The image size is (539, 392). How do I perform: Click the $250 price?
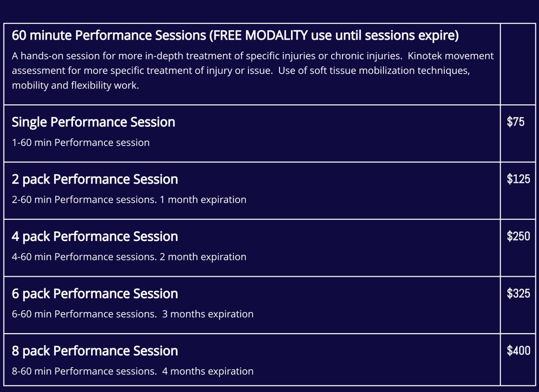[x=518, y=236]
